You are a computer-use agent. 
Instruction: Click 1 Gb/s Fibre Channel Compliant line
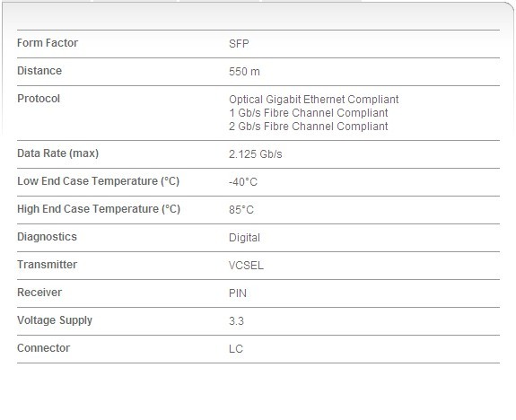coord(309,113)
